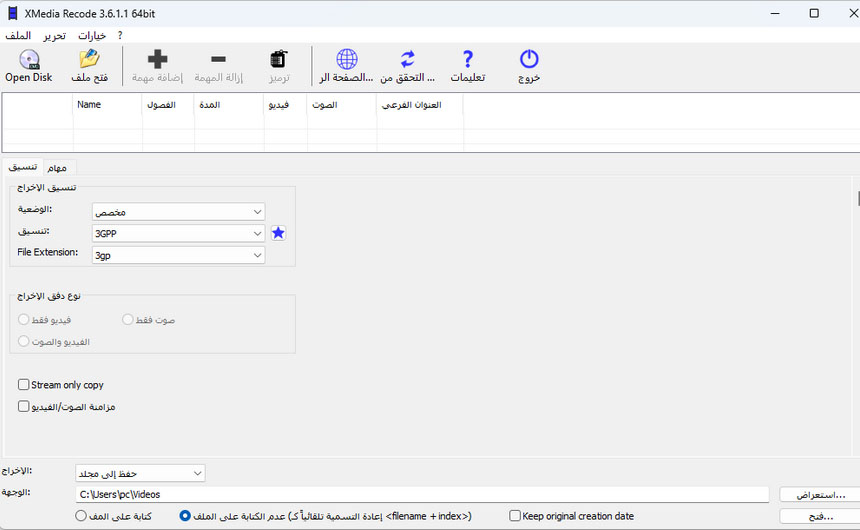Click the نوع دفق الإخراج group label
This screenshot has width=860, height=530.
[49, 296]
